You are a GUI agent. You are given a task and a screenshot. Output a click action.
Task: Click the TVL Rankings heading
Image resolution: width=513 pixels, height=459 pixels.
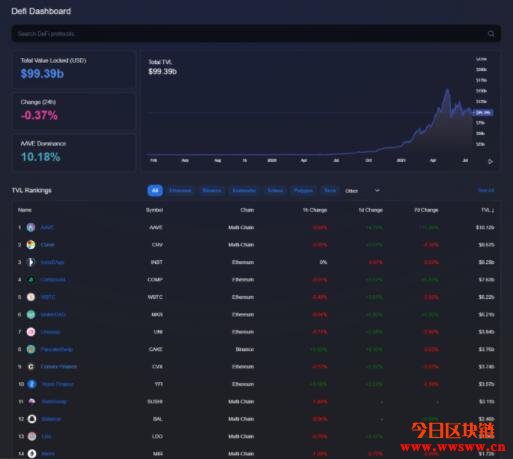point(32,190)
